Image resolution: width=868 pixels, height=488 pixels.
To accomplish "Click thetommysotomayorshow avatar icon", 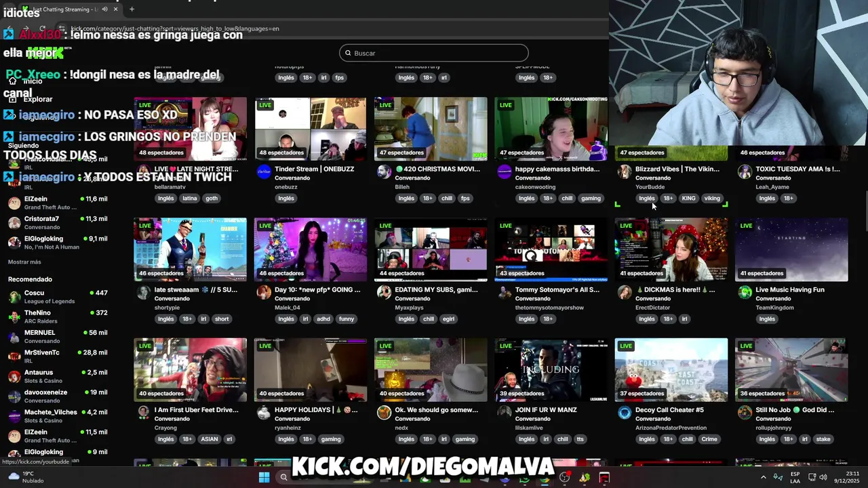I will point(504,292).
